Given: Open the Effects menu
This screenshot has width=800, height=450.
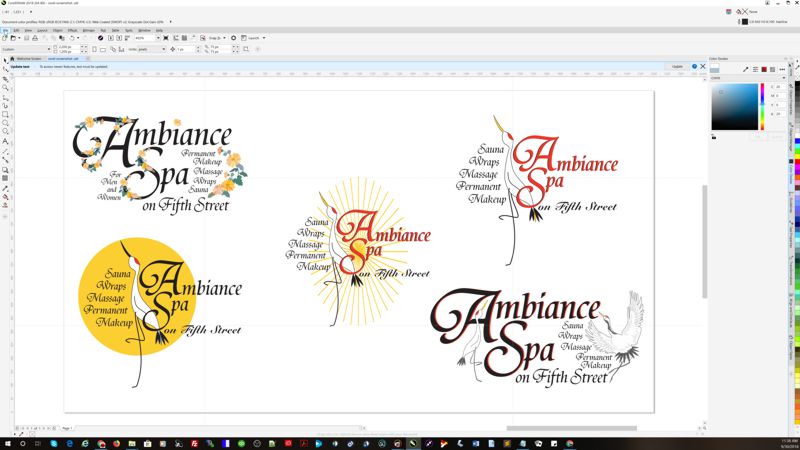Looking at the screenshot, I should pyautogui.click(x=72, y=31).
